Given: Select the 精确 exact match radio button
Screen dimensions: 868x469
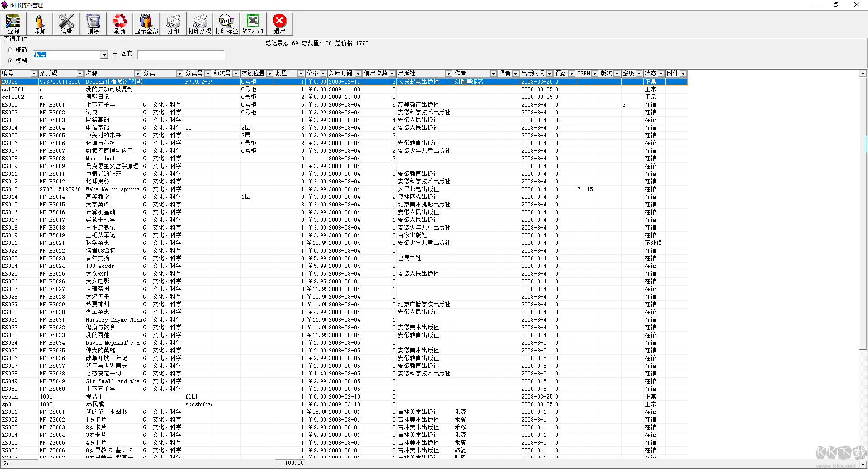Looking at the screenshot, I should (x=10, y=50).
